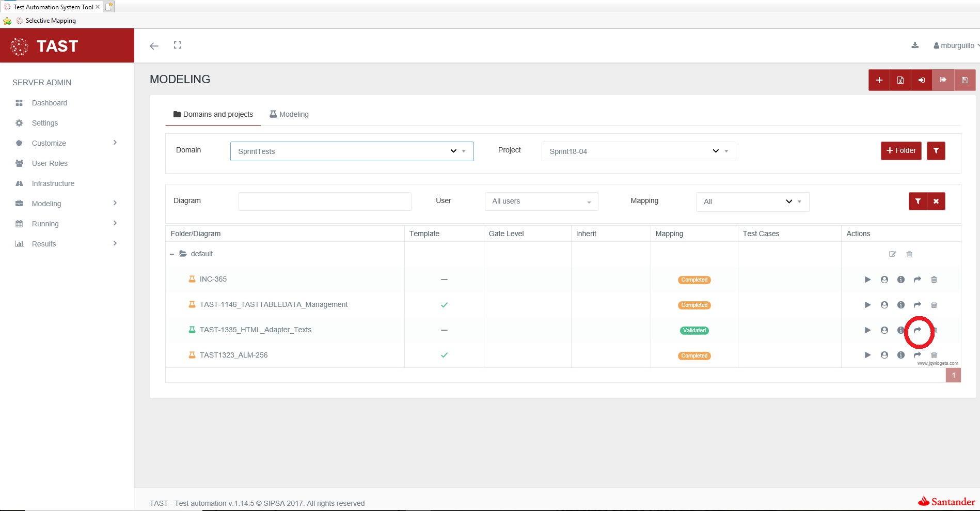Open Dashboard from the sidebar
This screenshot has width=980, height=511.
[50, 103]
